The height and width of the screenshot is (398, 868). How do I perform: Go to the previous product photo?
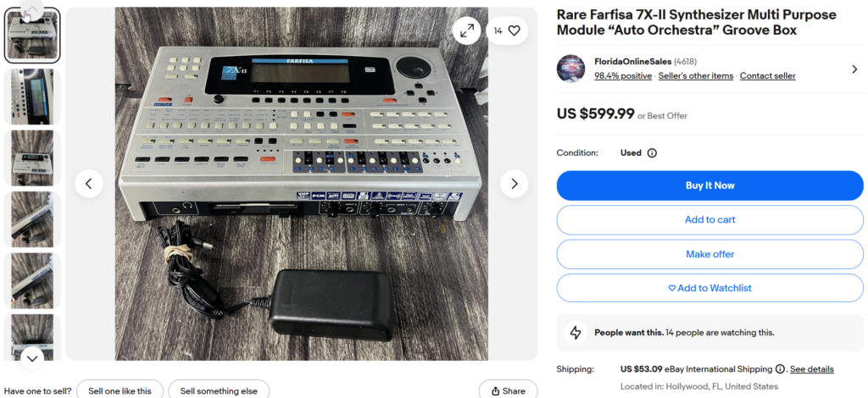89,183
